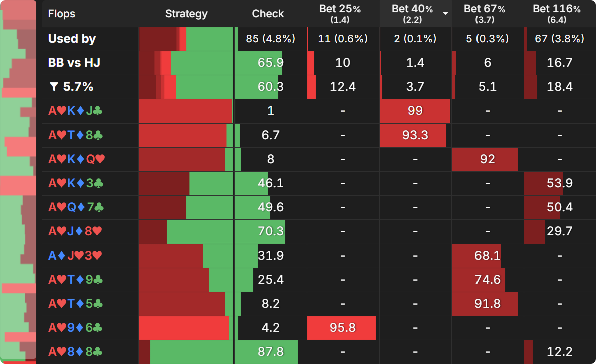This screenshot has height=364, width=596.
Task: Click the flop overview minimap on left edge
Action: point(18,181)
